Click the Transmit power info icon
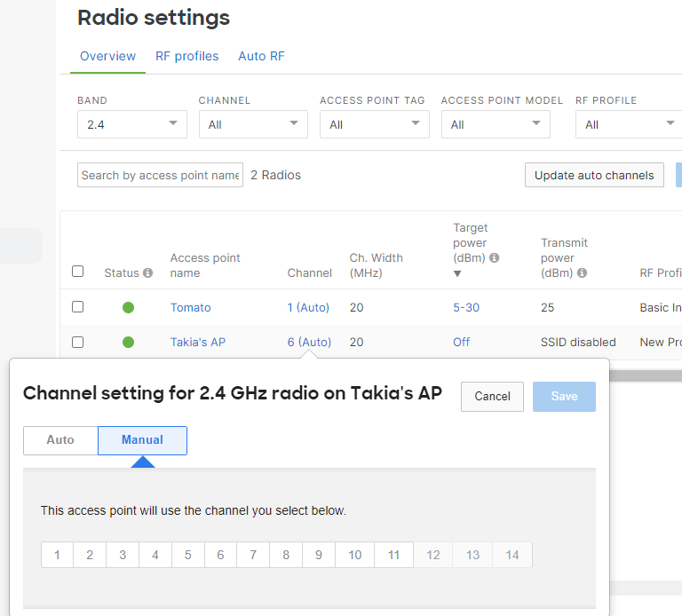Viewport: 682px width, 616px height. click(582, 272)
